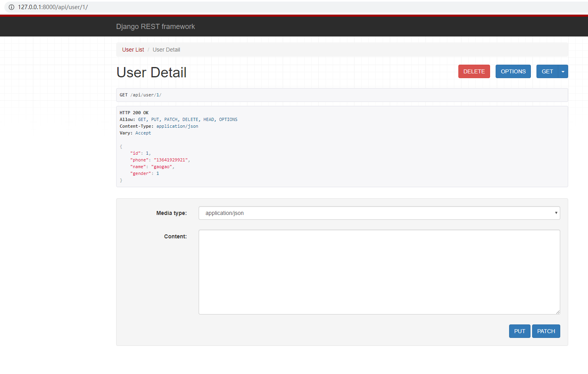
Task: Click the Allow header line
Action: tap(178, 119)
